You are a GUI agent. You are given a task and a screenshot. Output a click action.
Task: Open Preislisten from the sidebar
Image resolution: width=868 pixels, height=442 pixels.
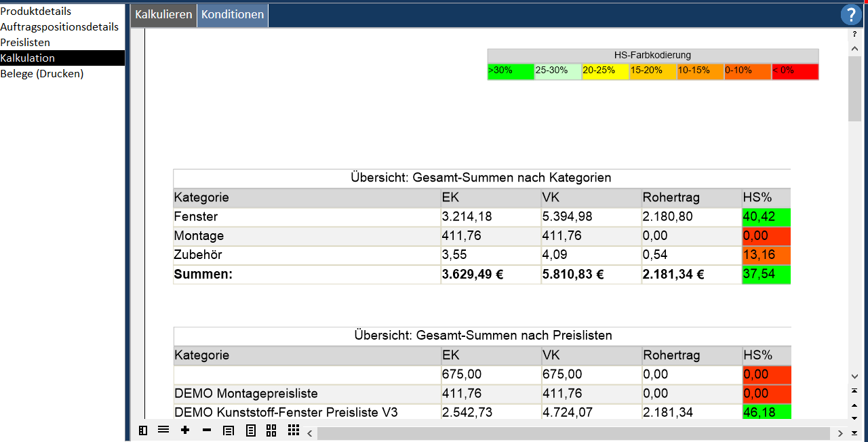(x=25, y=43)
